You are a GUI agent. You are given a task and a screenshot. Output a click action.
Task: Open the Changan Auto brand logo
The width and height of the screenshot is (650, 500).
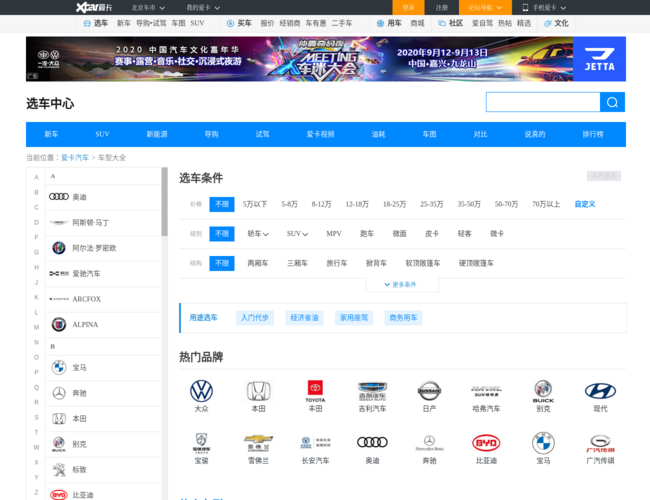(315, 443)
